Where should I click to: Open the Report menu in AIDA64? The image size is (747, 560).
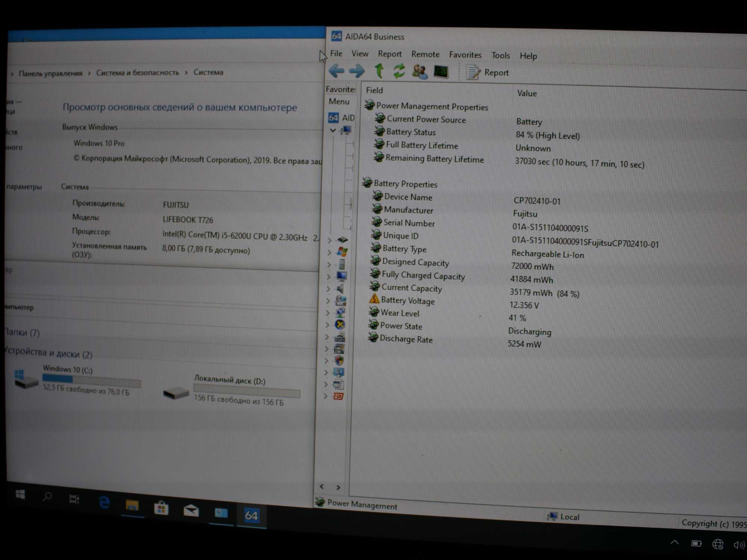[390, 54]
